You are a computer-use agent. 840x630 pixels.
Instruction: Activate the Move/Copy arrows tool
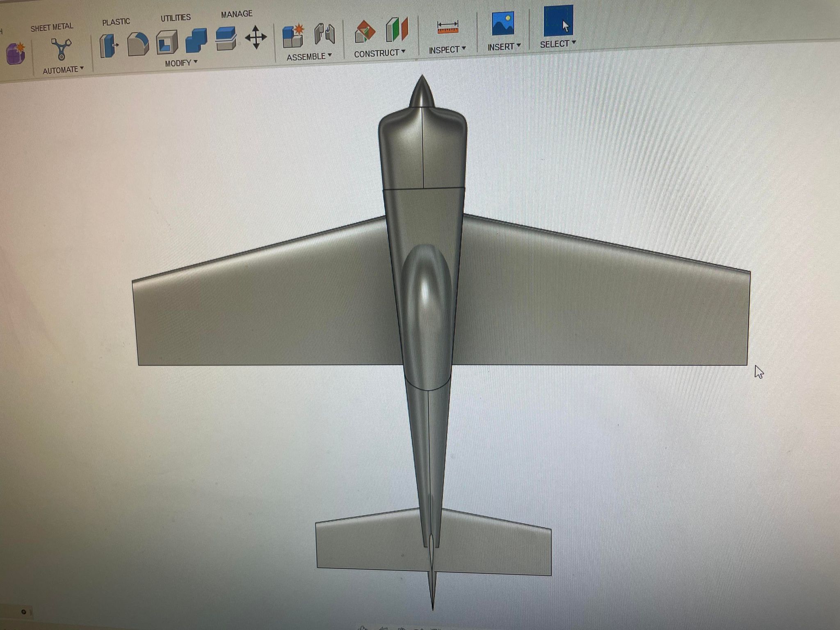click(256, 37)
